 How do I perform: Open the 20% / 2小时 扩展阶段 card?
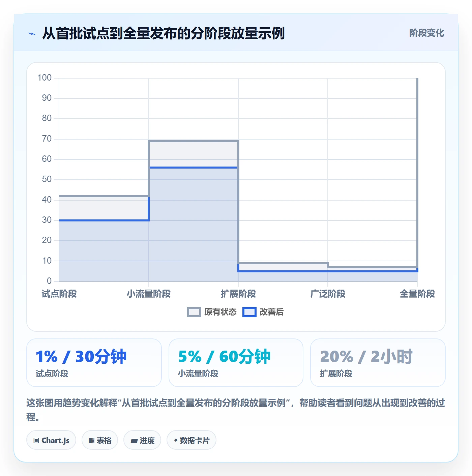click(378, 363)
